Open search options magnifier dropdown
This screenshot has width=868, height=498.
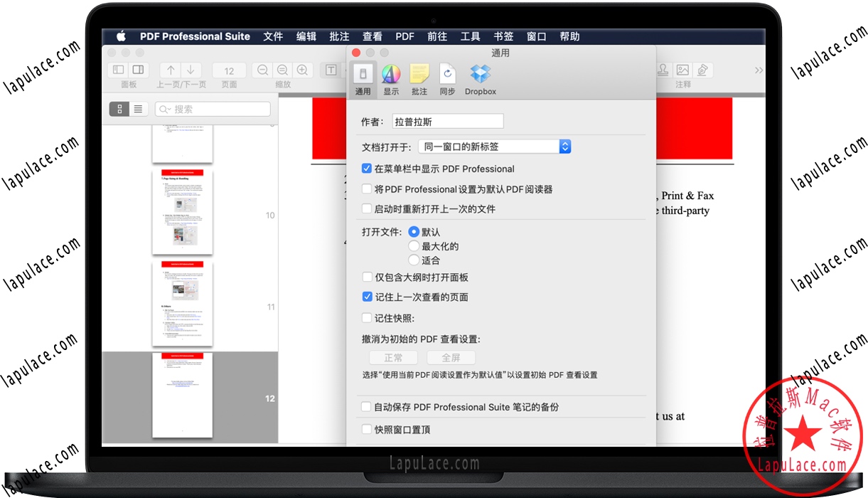(x=166, y=109)
